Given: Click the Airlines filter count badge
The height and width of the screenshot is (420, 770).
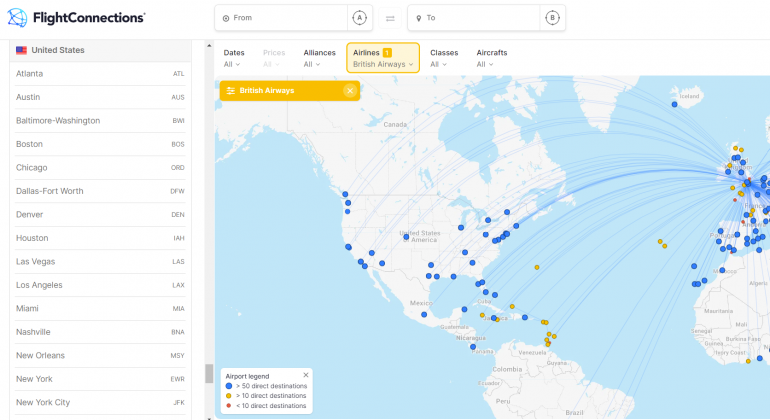Looking at the screenshot, I should [387, 53].
